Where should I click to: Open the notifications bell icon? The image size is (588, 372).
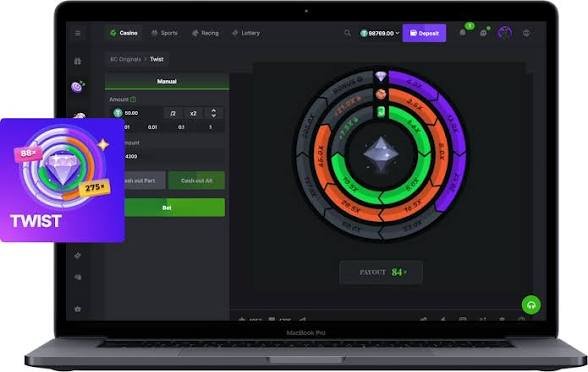(463, 33)
